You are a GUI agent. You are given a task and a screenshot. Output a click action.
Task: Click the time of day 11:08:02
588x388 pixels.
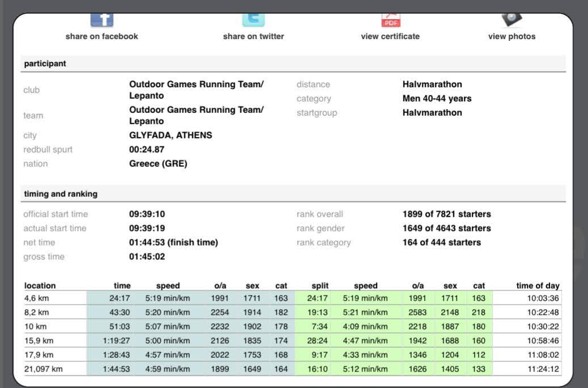coord(543,355)
